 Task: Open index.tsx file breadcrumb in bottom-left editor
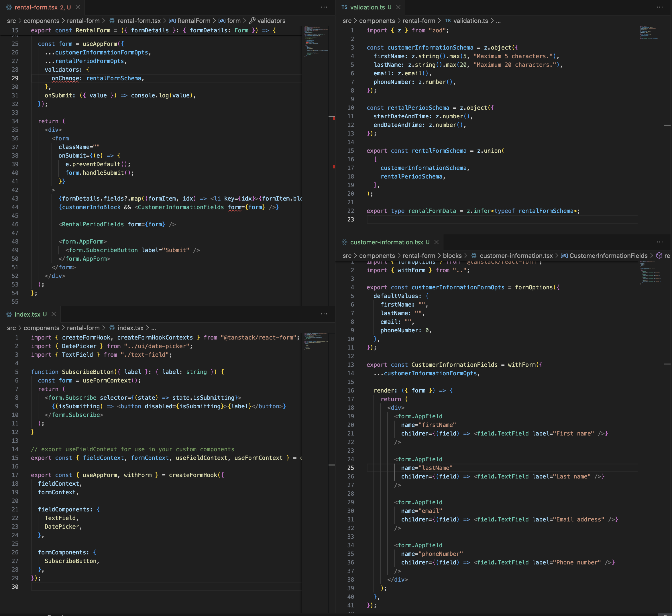pos(126,328)
